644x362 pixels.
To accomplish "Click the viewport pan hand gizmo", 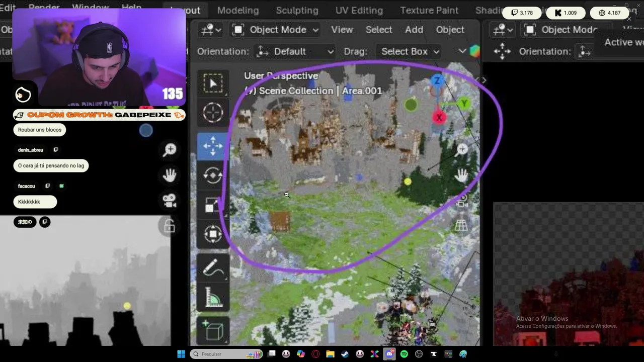I will click(x=461, y=175).
